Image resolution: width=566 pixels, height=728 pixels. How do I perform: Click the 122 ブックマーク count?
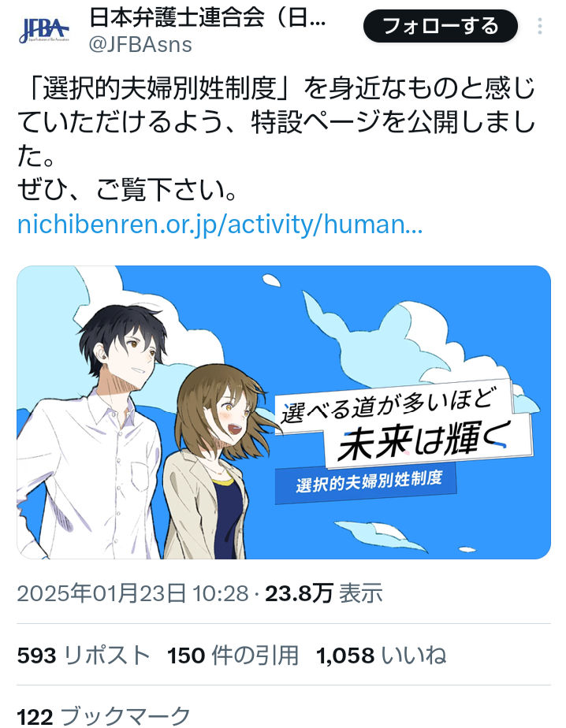click(x=103, y=716)
